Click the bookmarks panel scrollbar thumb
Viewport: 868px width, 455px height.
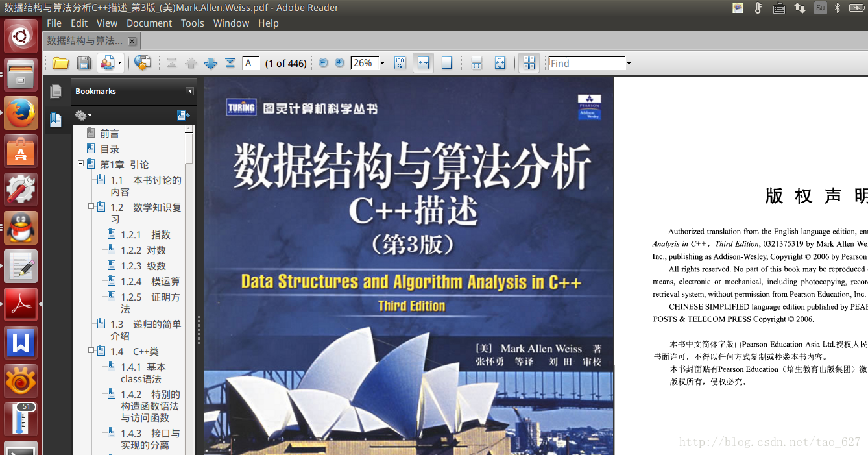pyautogui.click(x=189, y=148)
